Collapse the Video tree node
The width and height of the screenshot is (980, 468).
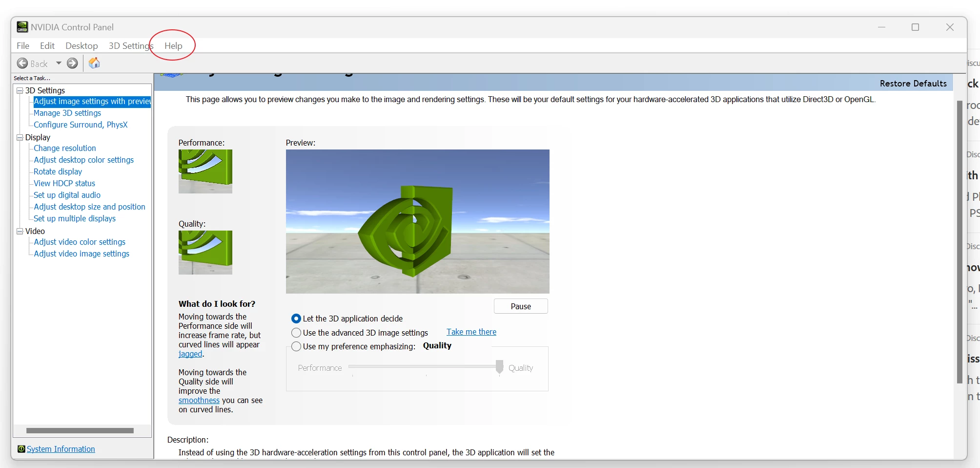pyautogui.click(x=20, y=231)
